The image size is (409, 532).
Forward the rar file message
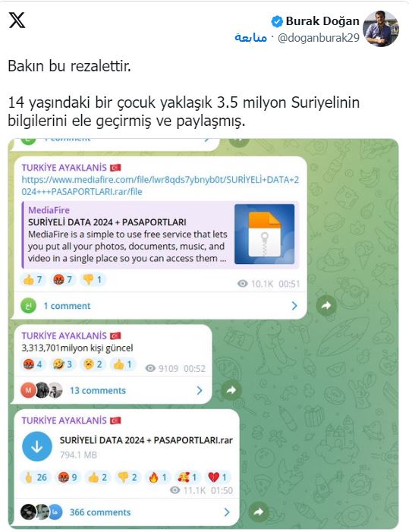pyautogui.click(x=259, y=512)
